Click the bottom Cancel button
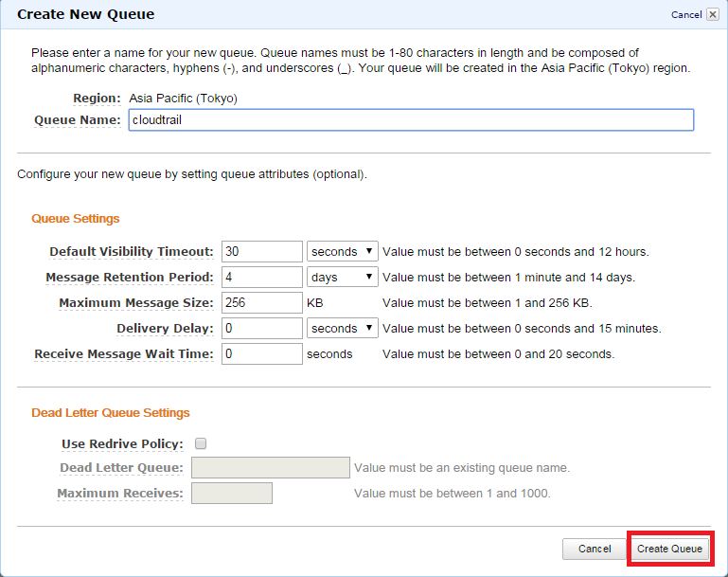The width and height of the screenshot is (728, 577). coord(594,549)
